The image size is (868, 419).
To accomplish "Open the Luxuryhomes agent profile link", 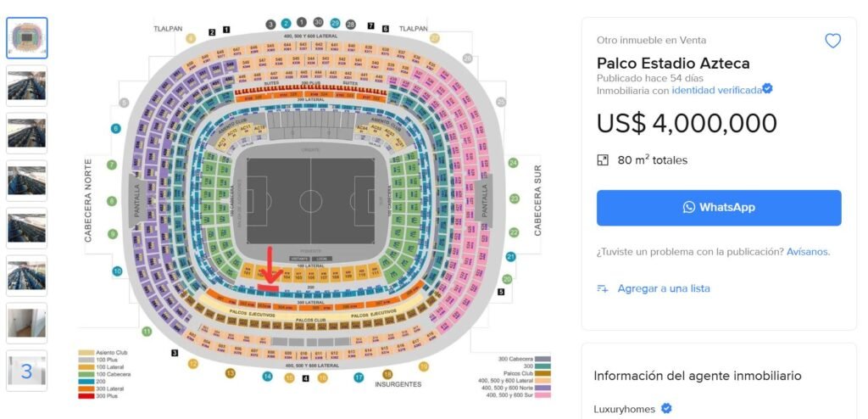I will 624,409.
